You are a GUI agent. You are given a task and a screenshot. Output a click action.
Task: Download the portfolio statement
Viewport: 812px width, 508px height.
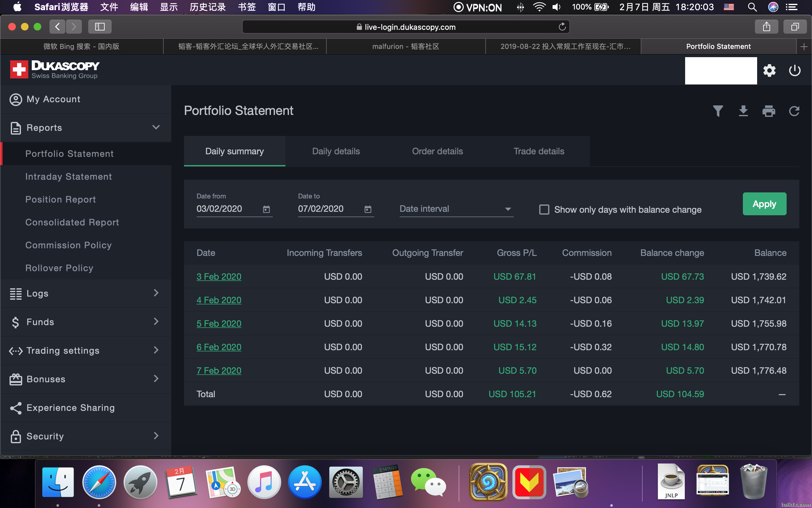[743, 111]
